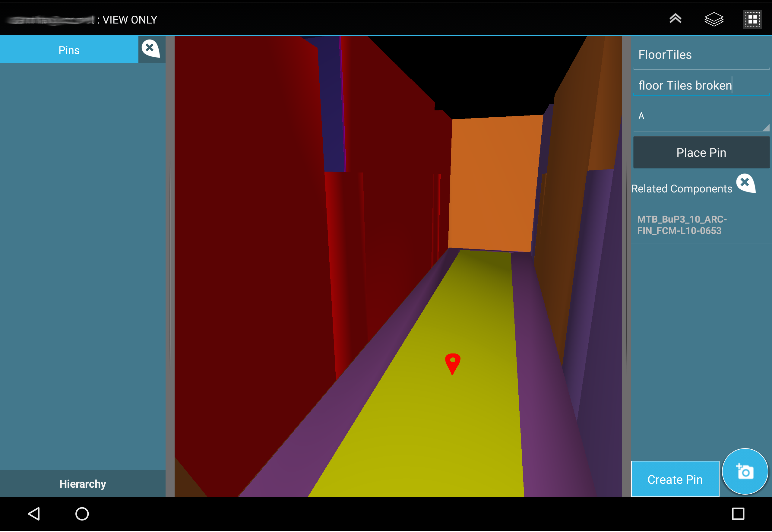The height and width of the screenshot is (532, 772).
Task: Open the priority dropdown showing A
Action: point(701,117)
